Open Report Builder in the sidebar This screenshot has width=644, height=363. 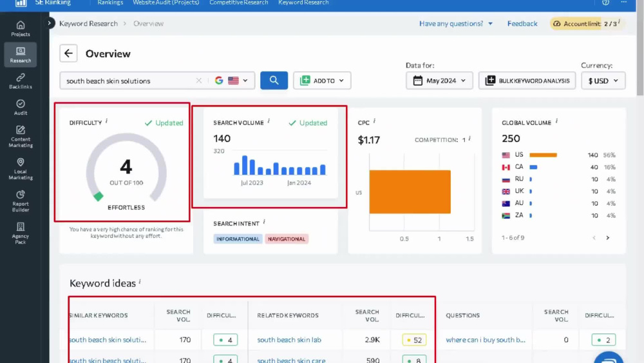pos(21,201)
